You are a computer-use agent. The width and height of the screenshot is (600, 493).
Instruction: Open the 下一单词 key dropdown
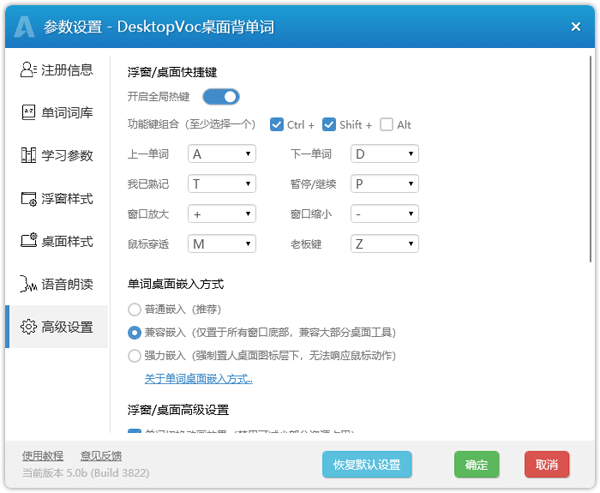coord(385,154)
